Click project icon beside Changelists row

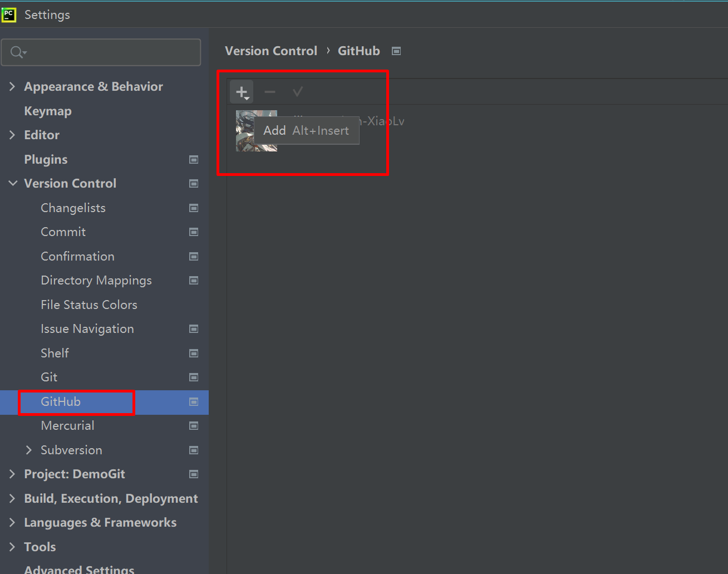(x=194, y=208)
